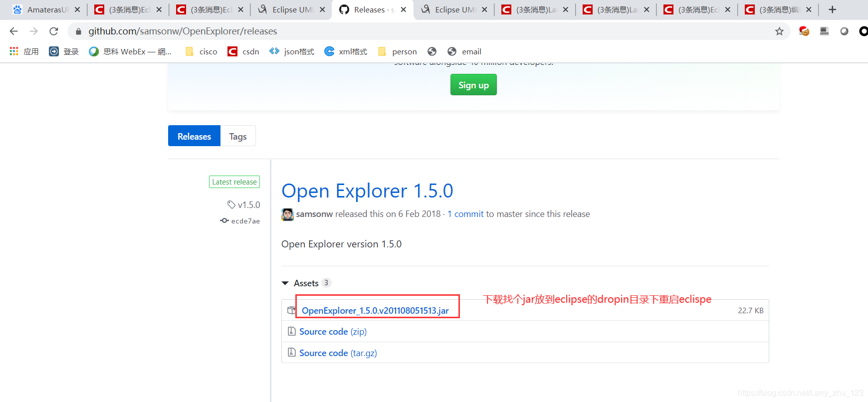Go back with the browser back arrow
The width and height of the screenshot is (868, 402).
pos(13,31)
